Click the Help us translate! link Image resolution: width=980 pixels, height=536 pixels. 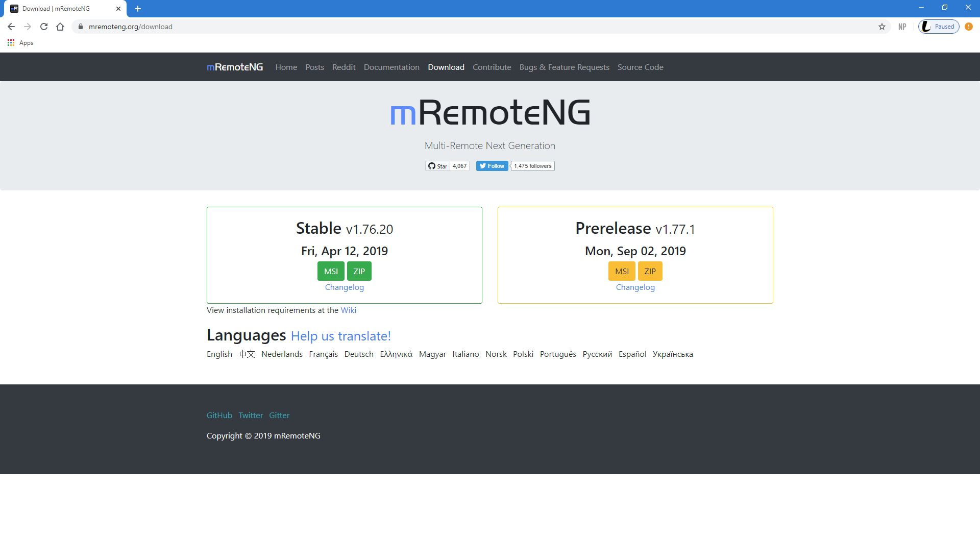341,336
